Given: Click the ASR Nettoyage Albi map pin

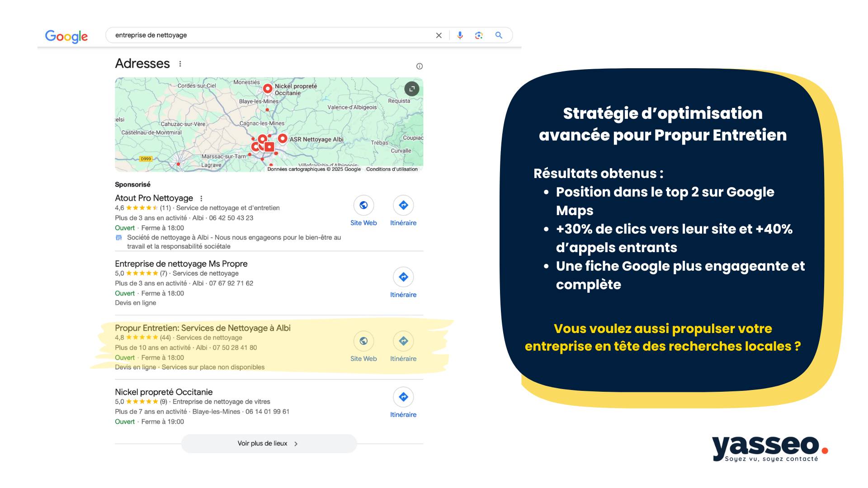Looking at the screenshot, I should tap(283, 139).
